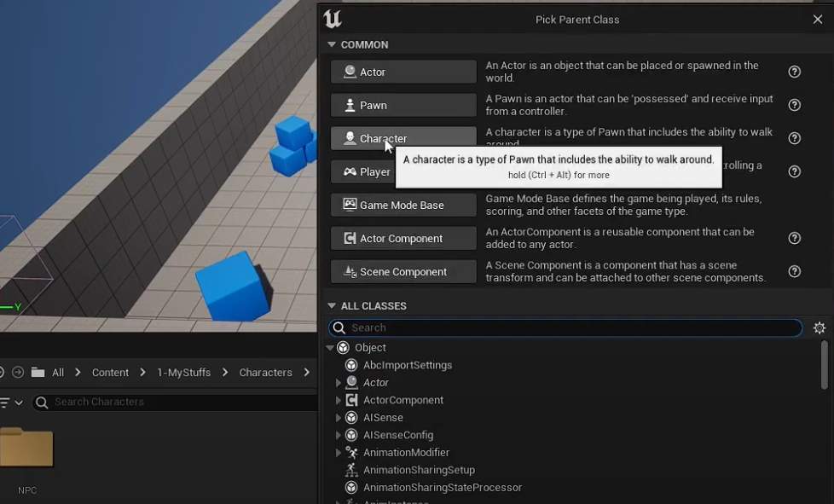Expand chevron after Content breadcrumb
The width and height of the screenshot is (834, 504).
[x=142, y=373]
